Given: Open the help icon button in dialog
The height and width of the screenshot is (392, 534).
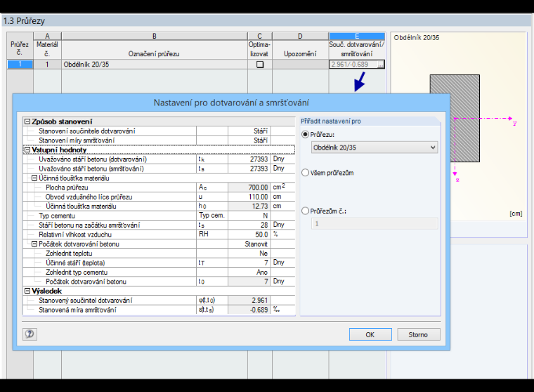Looking at the screenshot, I should [x=30, y=334].
